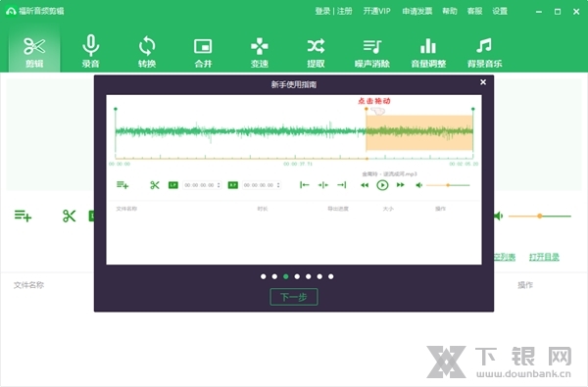Switch to the 转换 convert tab

(x=147, y=52)
